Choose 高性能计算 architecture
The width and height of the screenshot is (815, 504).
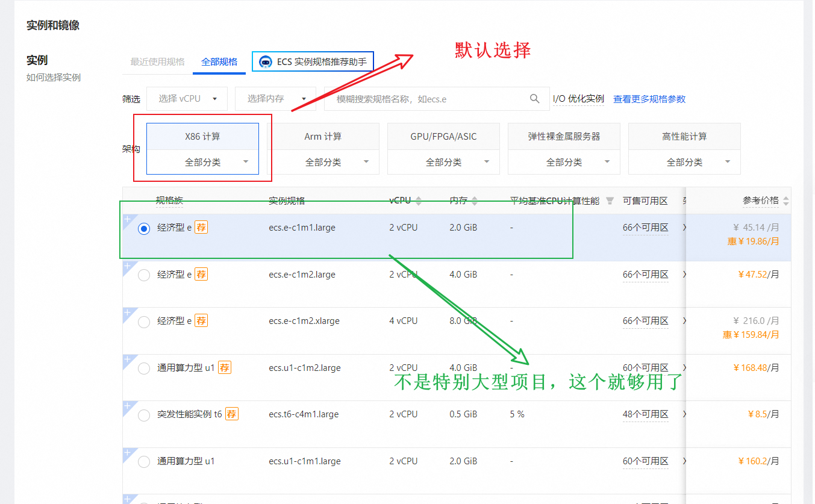tap(684, 137)
